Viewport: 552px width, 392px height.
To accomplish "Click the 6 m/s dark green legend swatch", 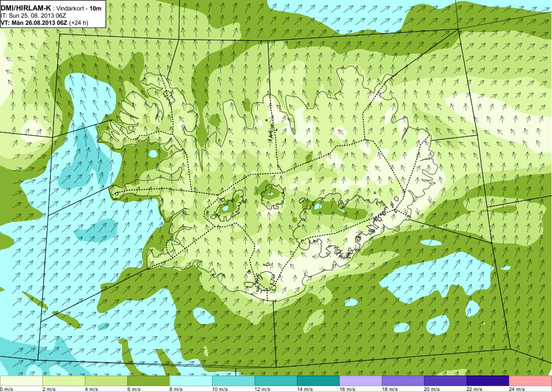I will click(148, 381).
